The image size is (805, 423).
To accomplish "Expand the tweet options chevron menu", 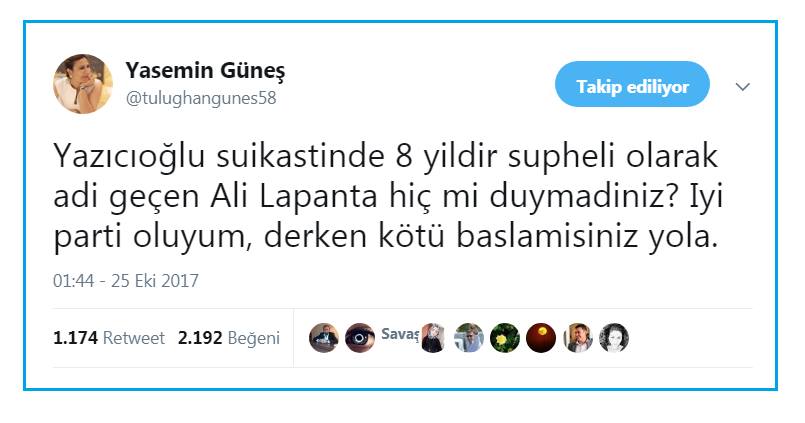I will click(742, 87).
